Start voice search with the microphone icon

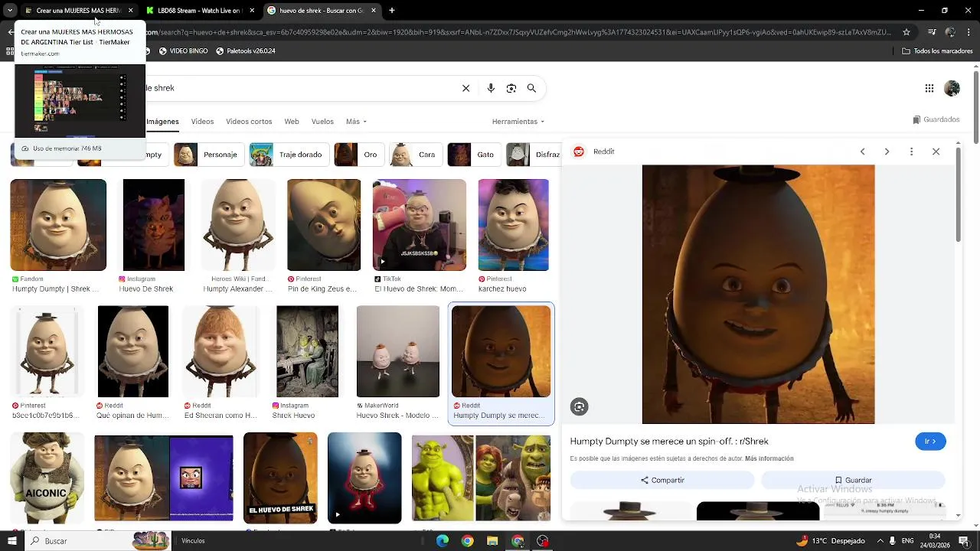coord(491,88)
